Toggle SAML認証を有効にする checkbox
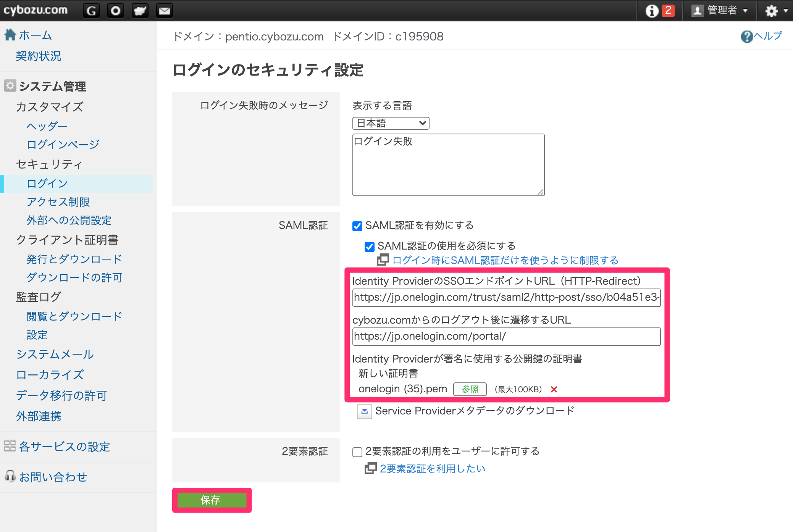 pos(357,226)
